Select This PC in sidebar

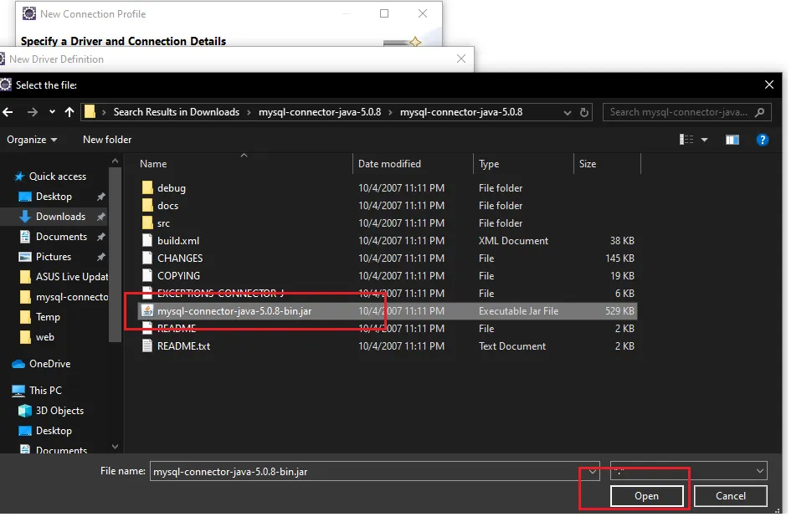(45, 391)
